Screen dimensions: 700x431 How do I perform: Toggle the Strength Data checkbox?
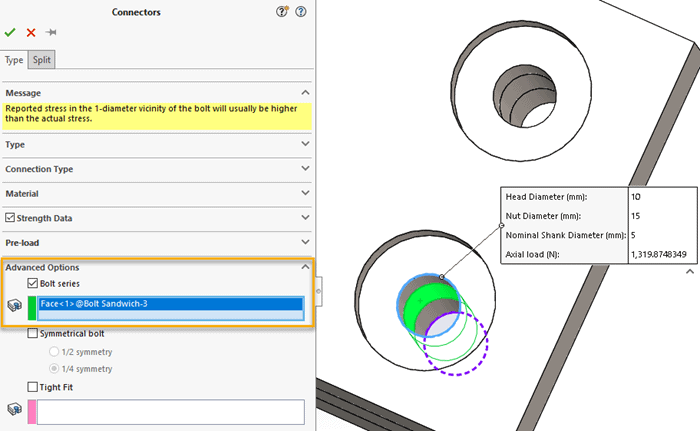coord(10,218)
